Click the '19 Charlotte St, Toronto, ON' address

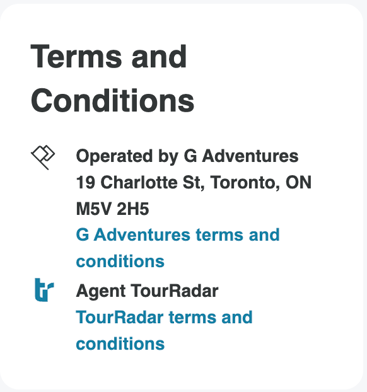194,183
